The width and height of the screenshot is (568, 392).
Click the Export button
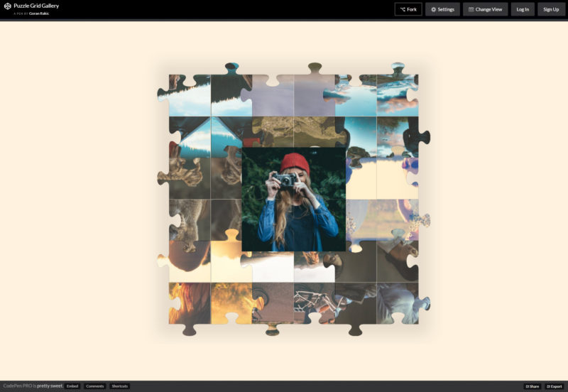[555, 386]
